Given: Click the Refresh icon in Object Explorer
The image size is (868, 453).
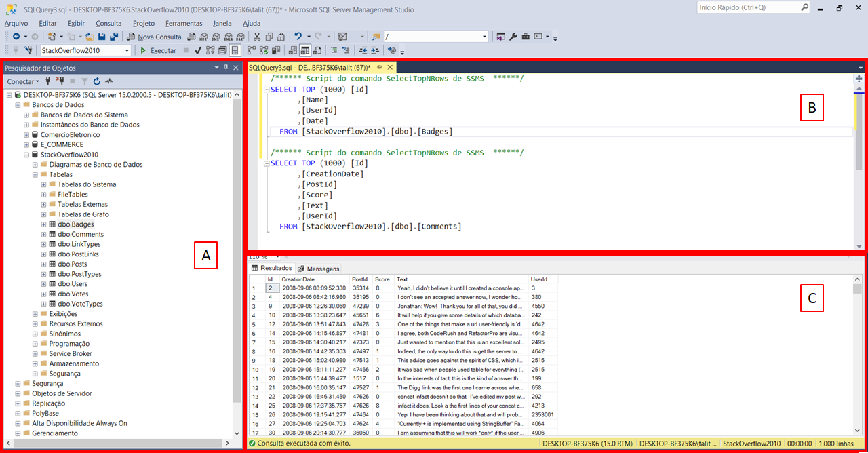Looking at the screenshot, I should click(x=97, y=81).
